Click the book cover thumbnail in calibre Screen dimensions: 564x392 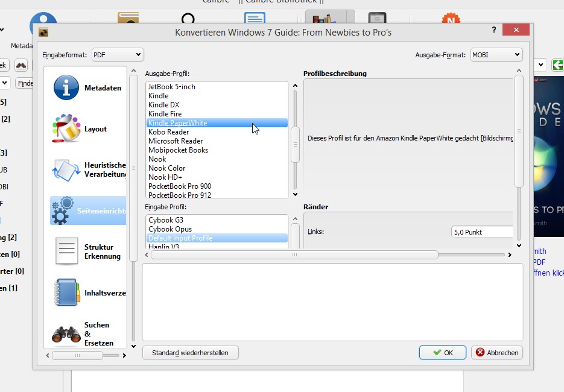coord(548,156)
